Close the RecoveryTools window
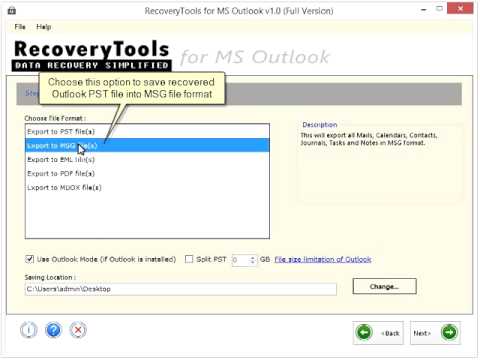The height and width of the screenshot is (360, 480). coord(460,8)
